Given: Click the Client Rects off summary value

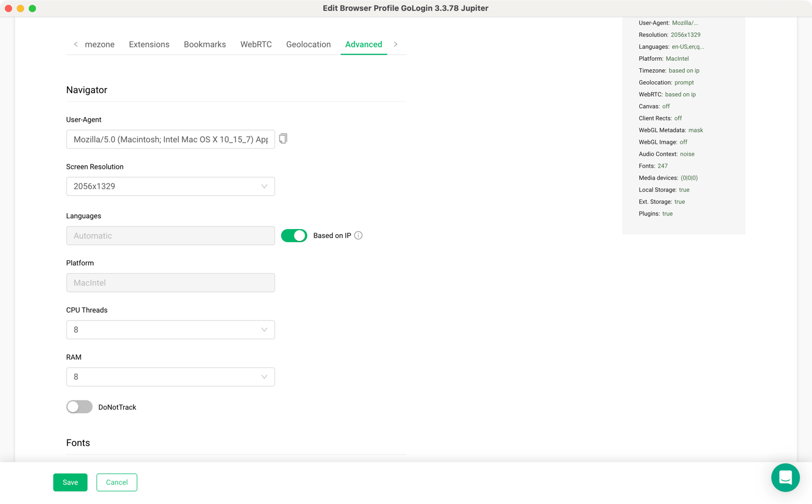Looking at the screenshot, I should click(678, 118).
